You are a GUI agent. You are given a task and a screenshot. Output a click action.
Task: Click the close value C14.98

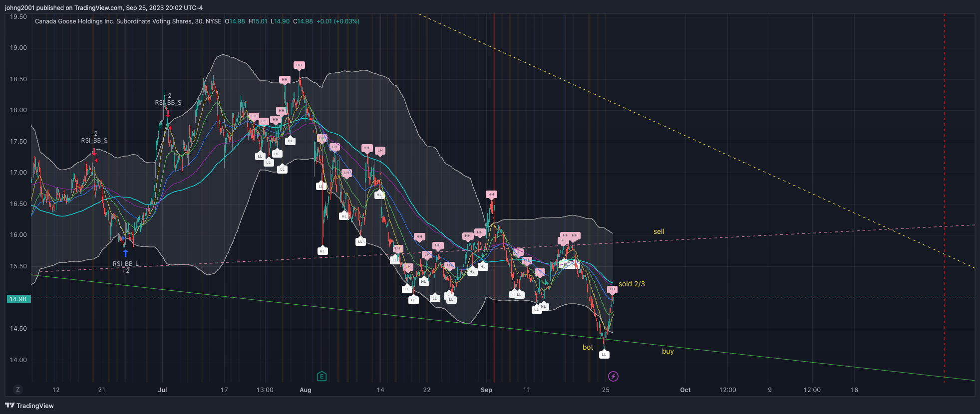point(303,21)
